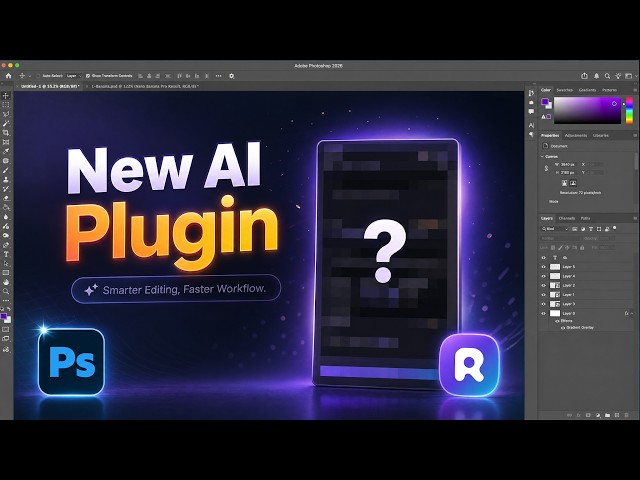
Task: Open the Auto-Select Layer dropdown
Action: tap(74, 76)
